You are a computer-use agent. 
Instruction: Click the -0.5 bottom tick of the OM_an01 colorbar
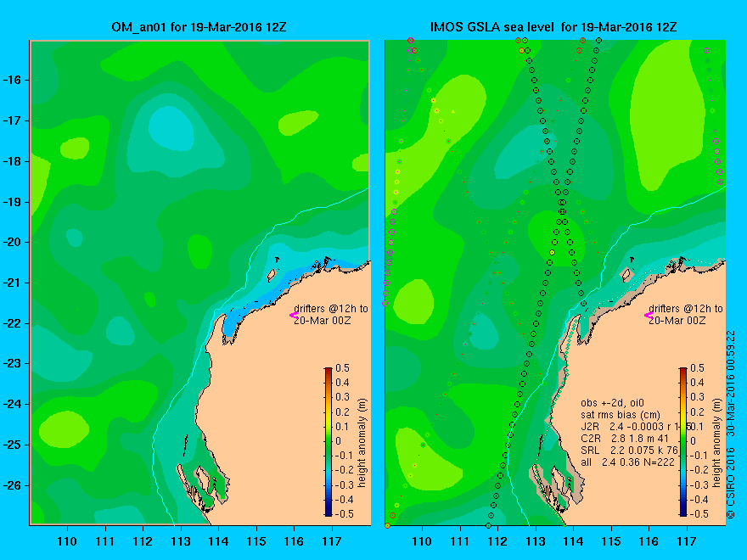click(345, 514)
